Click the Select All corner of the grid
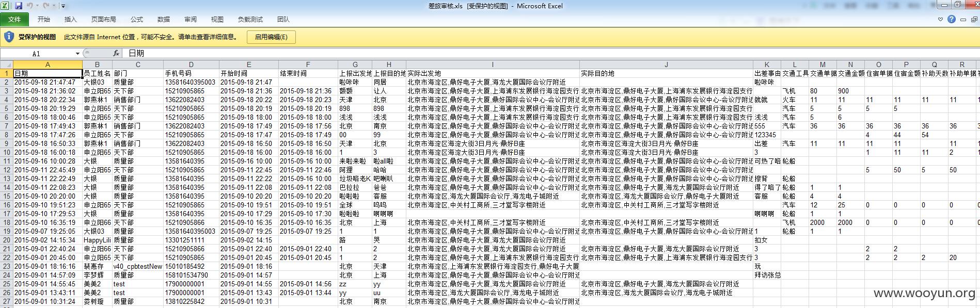 point(6,64)
